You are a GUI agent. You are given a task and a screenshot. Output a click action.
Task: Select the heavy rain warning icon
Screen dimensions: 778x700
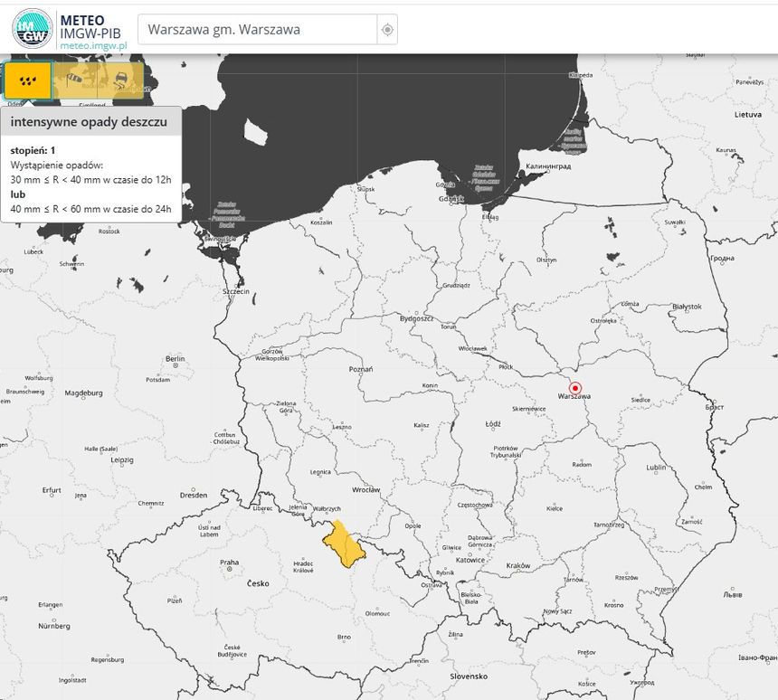pos(28,80)
